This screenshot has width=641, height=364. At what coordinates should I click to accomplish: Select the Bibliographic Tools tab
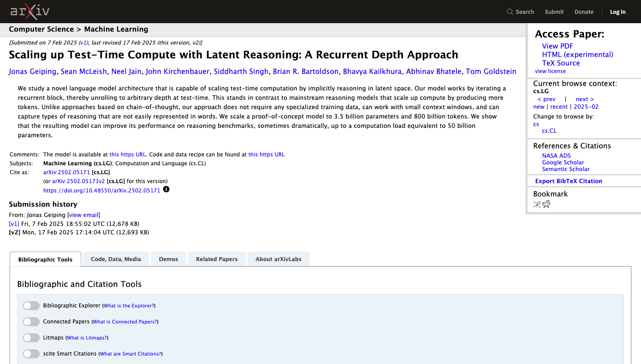pos(45,259)
